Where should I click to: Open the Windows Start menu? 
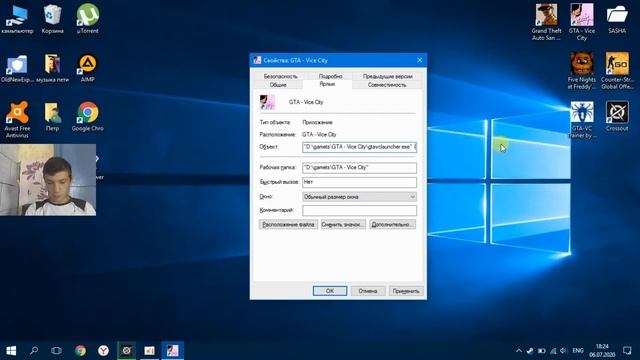coord(11,351)
